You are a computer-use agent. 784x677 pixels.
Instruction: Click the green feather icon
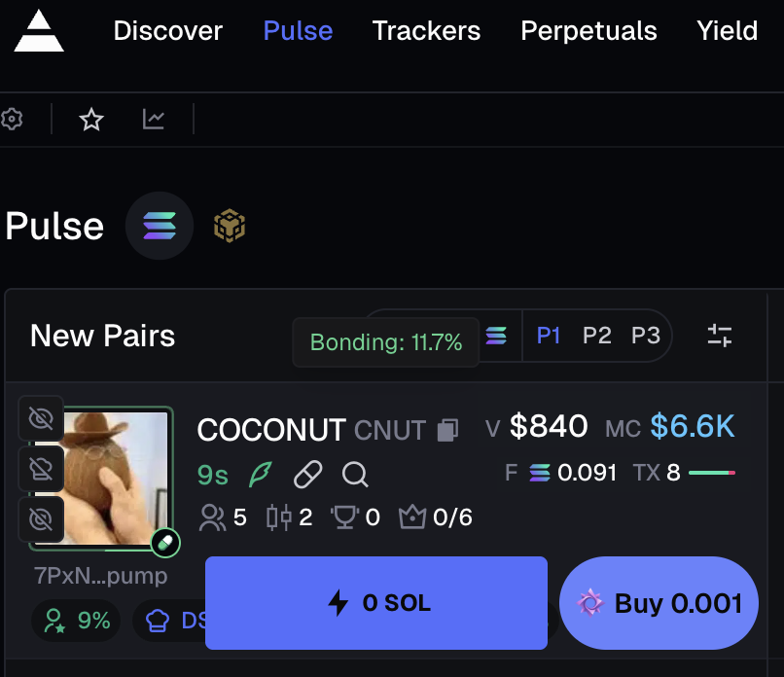(x=261, y=475)
